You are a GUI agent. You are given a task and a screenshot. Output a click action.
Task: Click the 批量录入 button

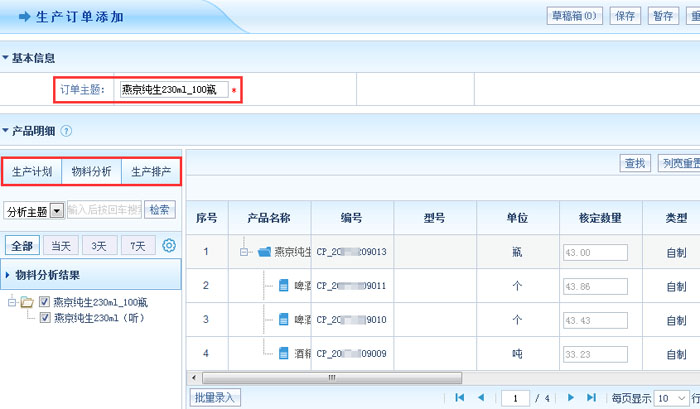tap(215, 397)
